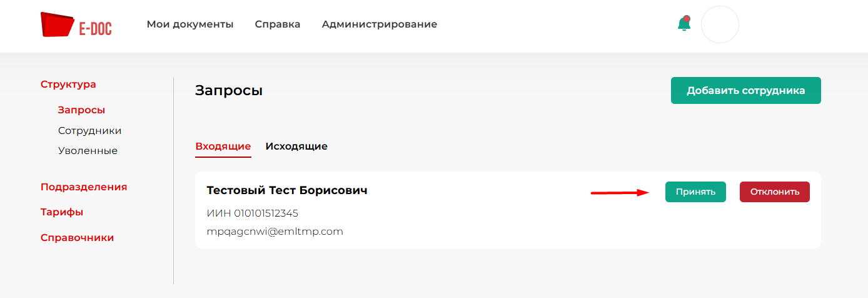The height and width of the screenshot is (298, 868).
Task: Go to the Справка menu item
Action: (278, 24)
